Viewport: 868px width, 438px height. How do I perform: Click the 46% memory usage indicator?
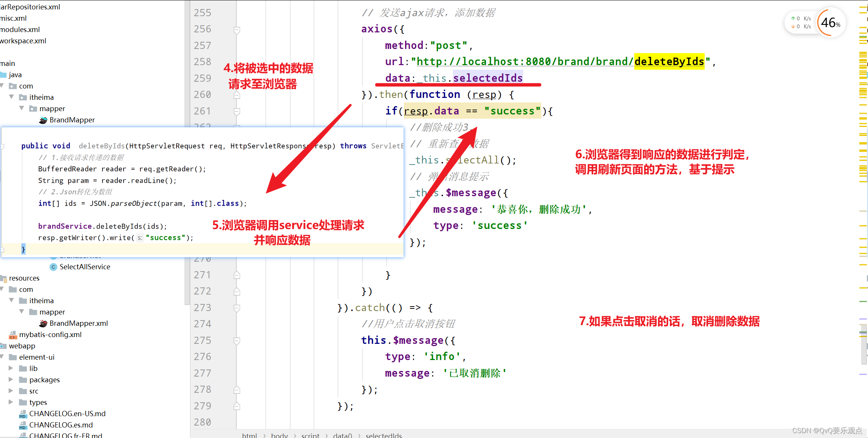(x=830, y=23)
